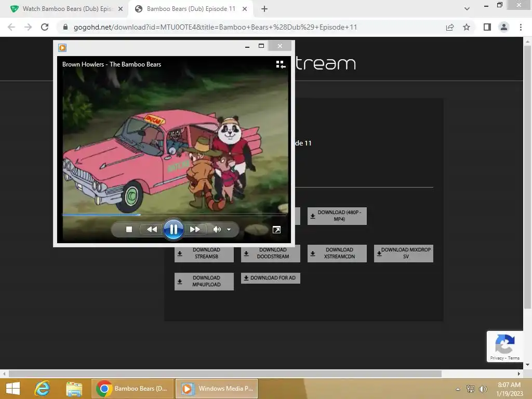This screenshot has width=532, height=399.
Task: View site security lock info
Action: pos(65,27)
